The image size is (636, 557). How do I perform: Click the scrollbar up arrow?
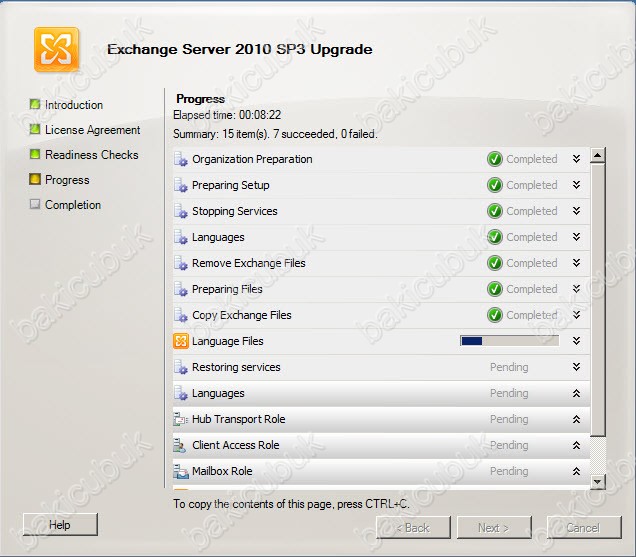tap(597, 155)
